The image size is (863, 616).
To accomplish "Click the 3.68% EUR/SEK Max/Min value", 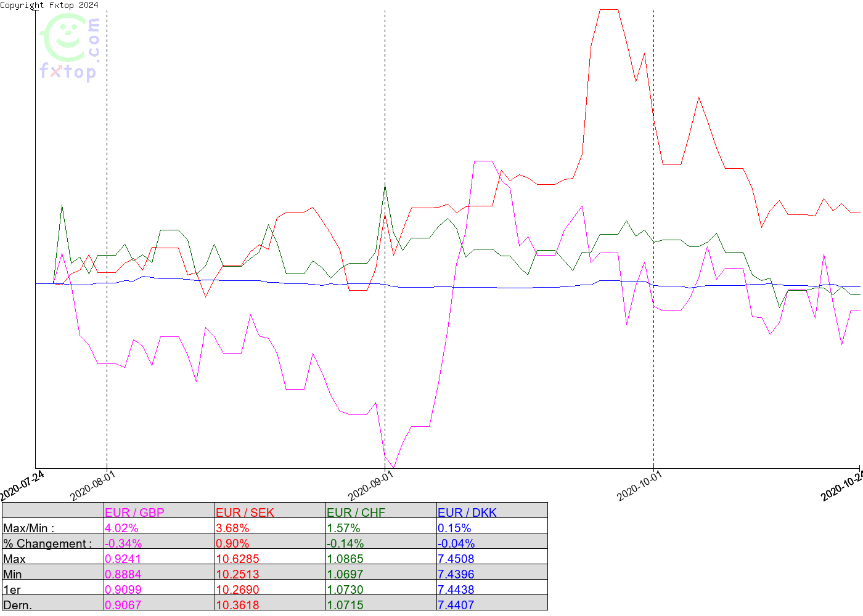I will [232, 528].
